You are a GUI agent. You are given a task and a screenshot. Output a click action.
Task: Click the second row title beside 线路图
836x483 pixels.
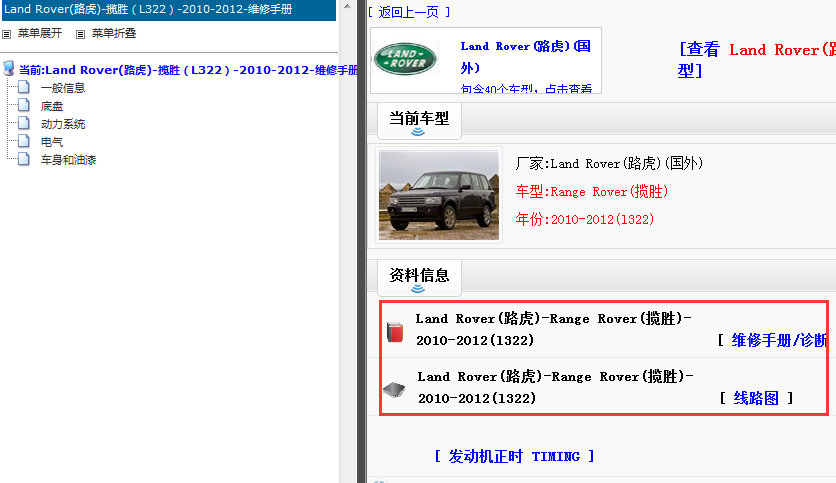[x=556, y=388]
